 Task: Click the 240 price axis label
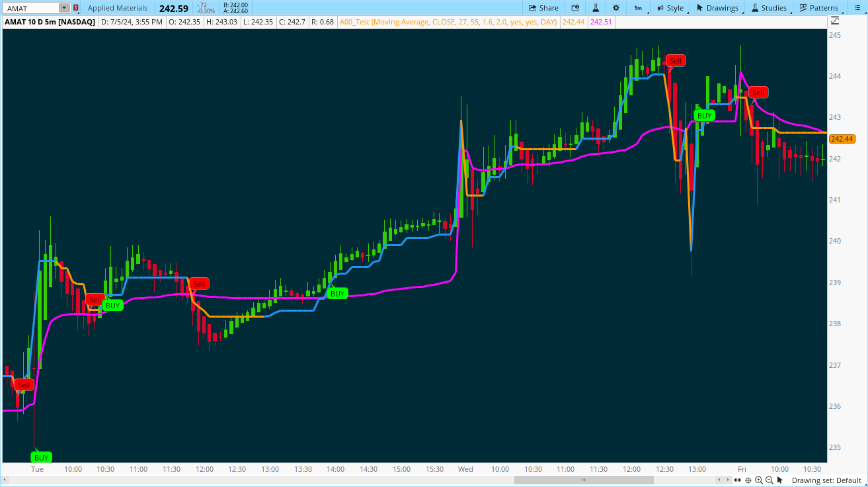click(x=834, y=241)
